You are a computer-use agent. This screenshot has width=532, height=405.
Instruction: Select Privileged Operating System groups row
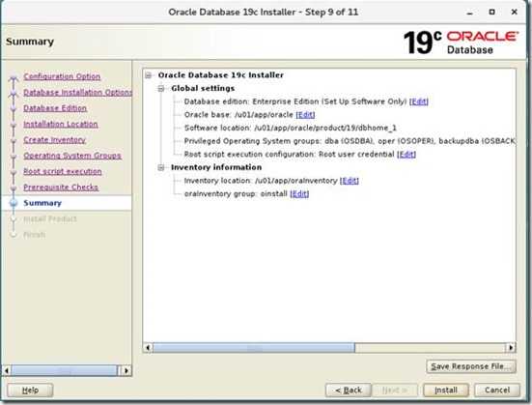click(350, 141)
